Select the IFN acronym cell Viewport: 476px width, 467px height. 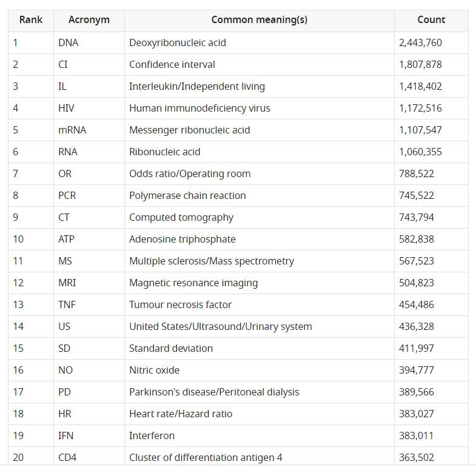tap(89, 436)
